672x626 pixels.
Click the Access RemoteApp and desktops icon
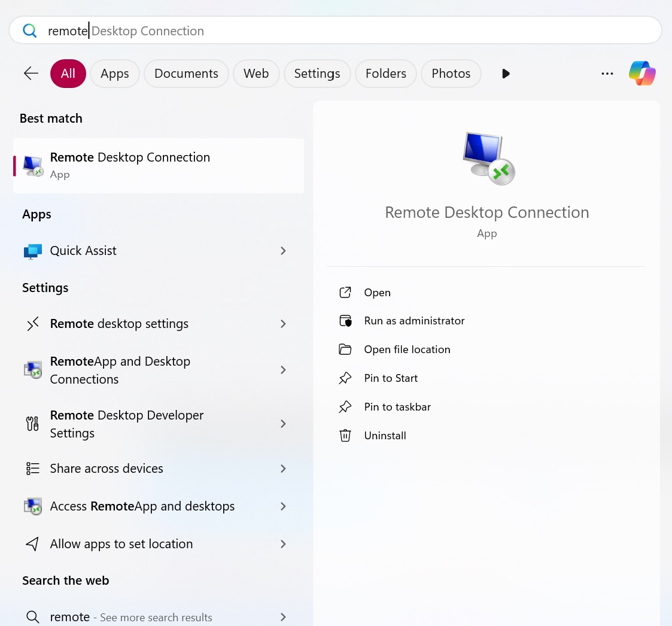pyautogui.click(x=33, y=506)
